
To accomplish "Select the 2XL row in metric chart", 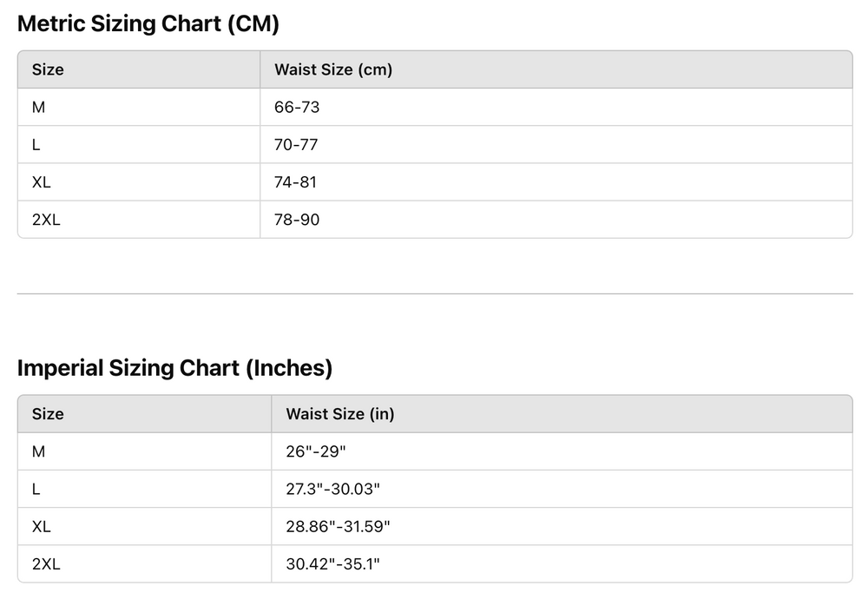I will pos(46,220).
